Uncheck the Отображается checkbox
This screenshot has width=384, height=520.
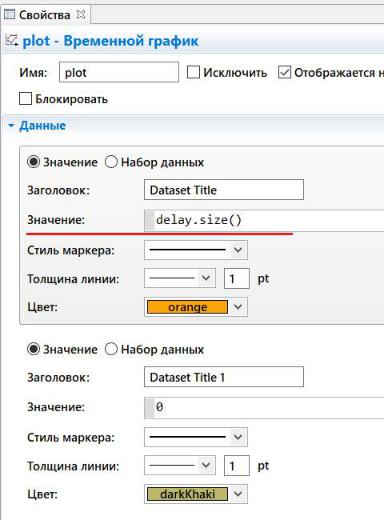[284, 72]
